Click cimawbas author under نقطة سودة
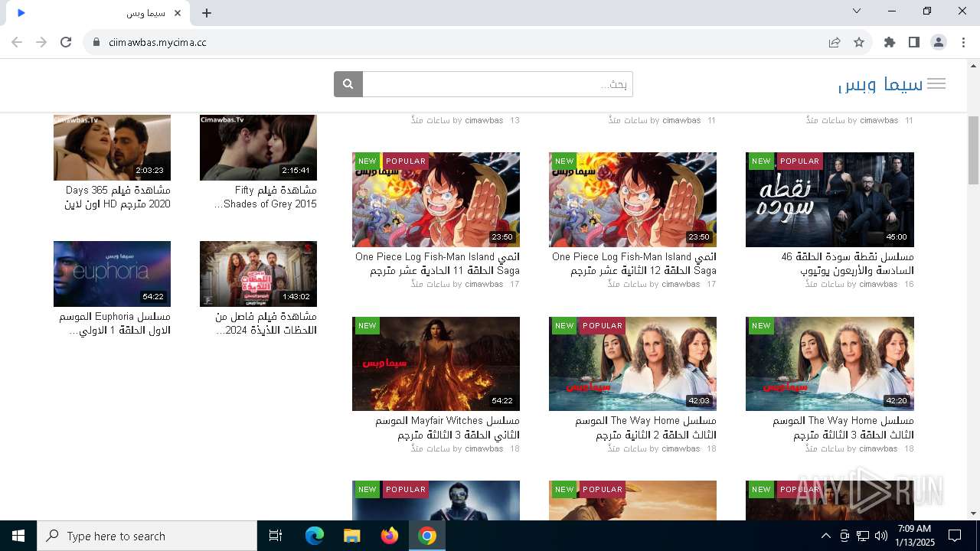980x551 pixels. tap(878, 284)
